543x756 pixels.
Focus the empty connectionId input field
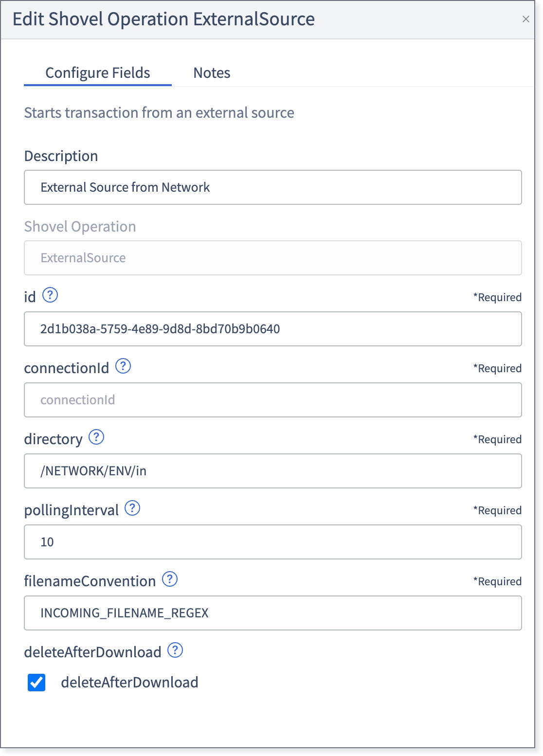pos(273,400)
